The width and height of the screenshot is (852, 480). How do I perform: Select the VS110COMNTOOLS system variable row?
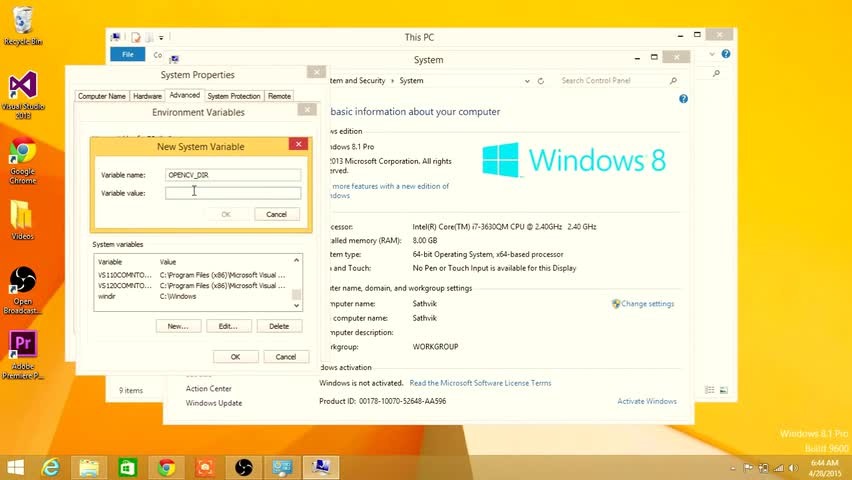tap(194, 275)
